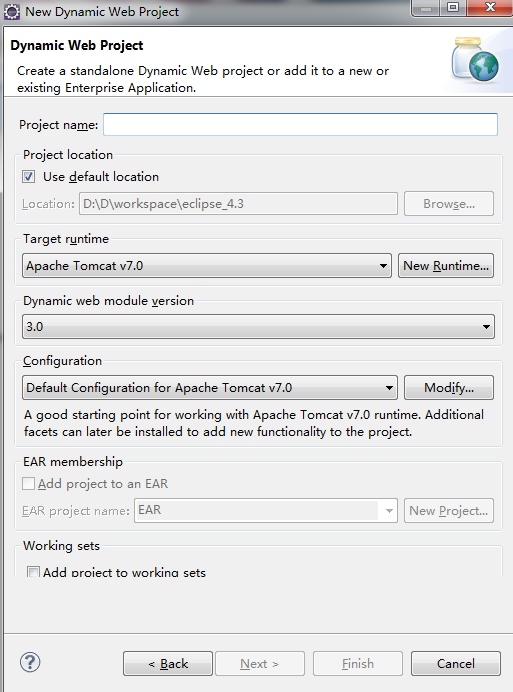Screen dimensions: 513x692
Task: Cancel the project wizard
Action: click(456, 663)
